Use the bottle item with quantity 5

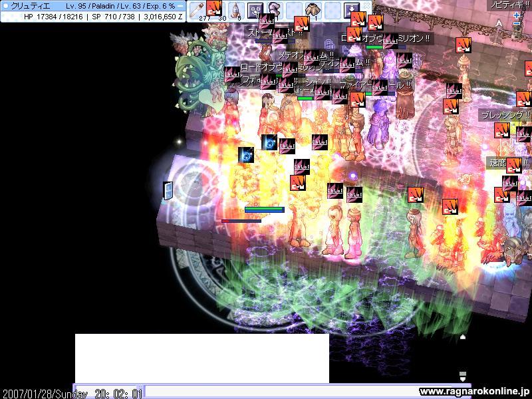235,11
